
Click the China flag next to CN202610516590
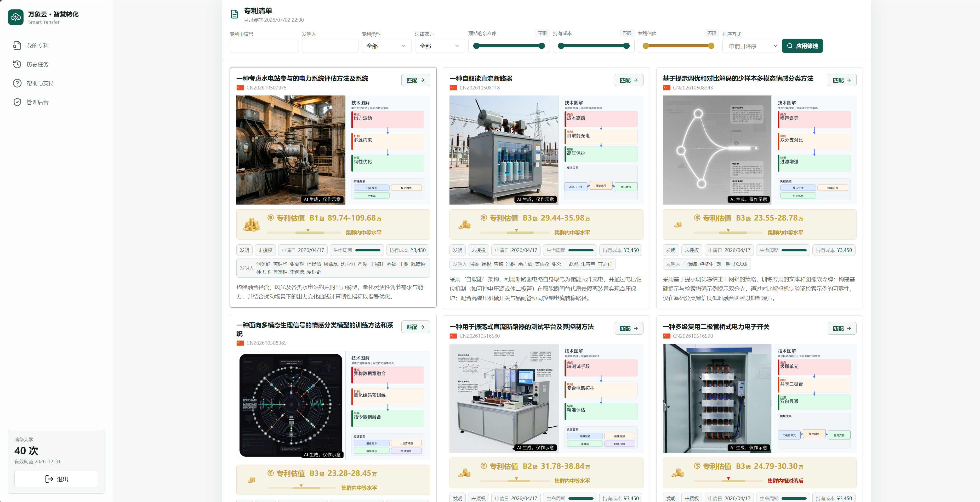pyautogui.click(x=666, y=336)
